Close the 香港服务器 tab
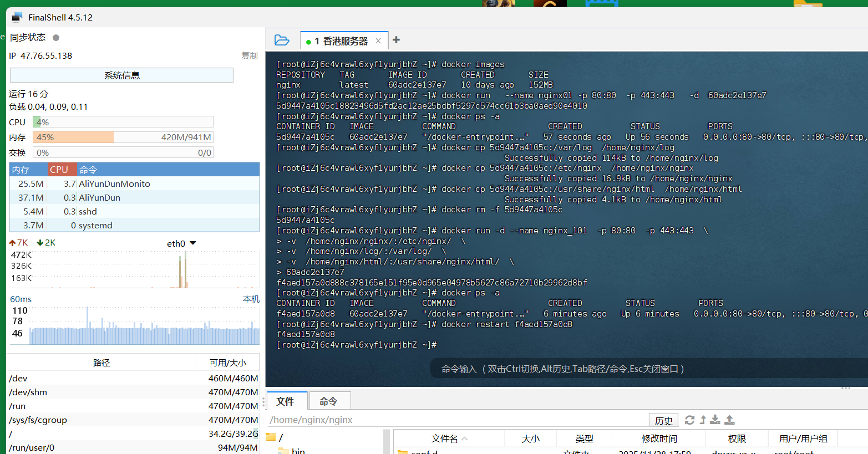 point(378,40)
